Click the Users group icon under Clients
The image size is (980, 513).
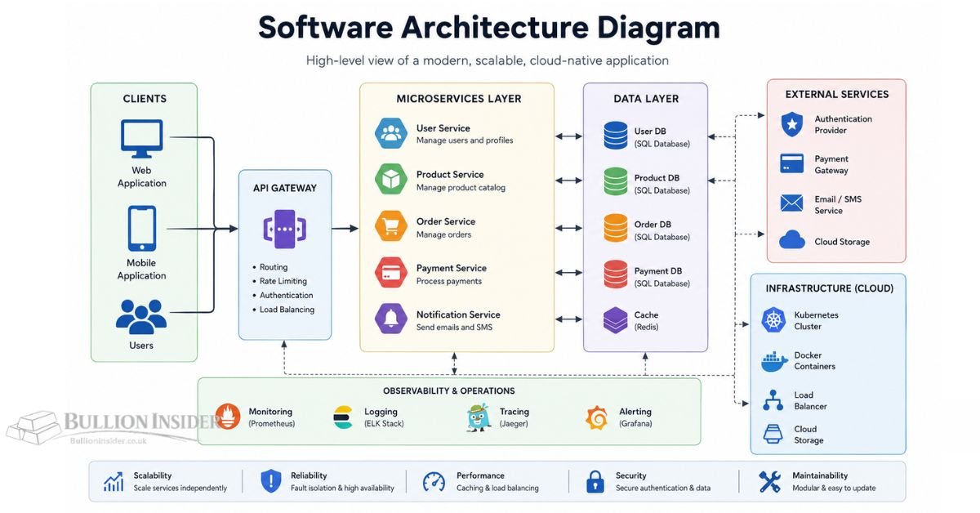pyautogui.click(x=141, y=316)
